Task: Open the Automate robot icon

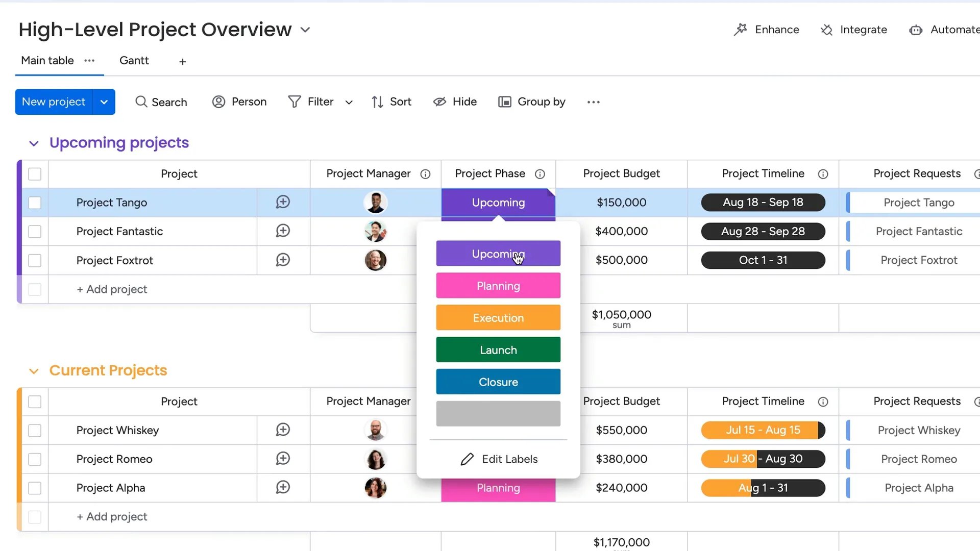Action: pos(916,30)
